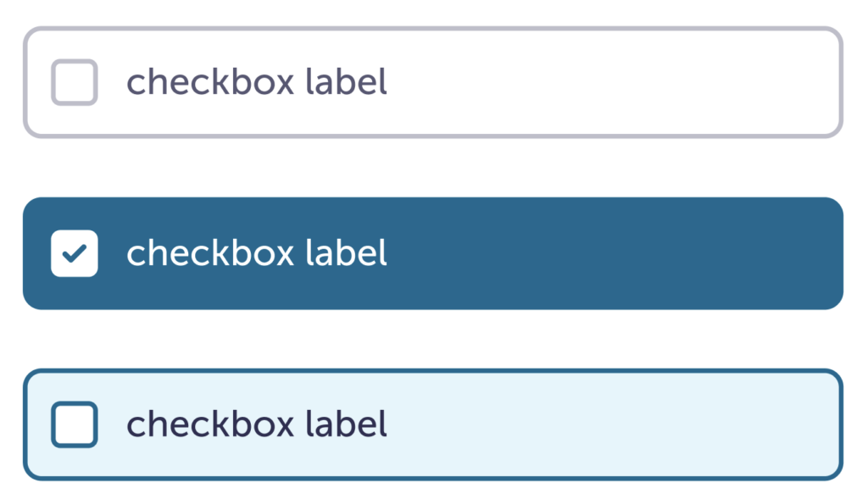Select the white card with the gray border
868x499 pixels.
(x=593, y=82)
